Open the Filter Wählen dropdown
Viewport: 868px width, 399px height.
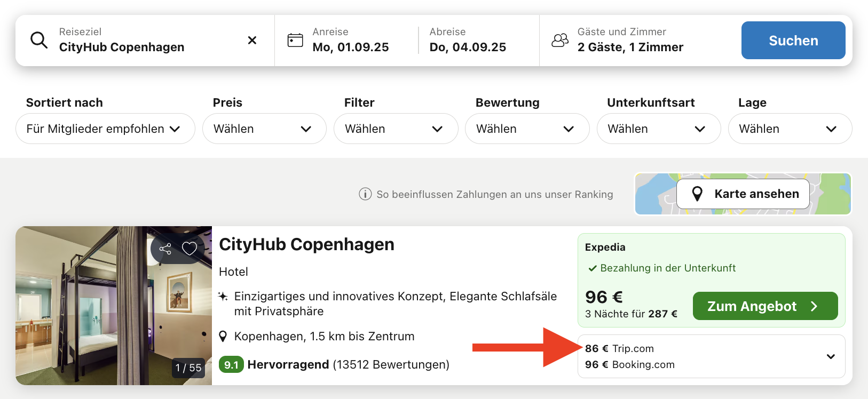(396, 129)
